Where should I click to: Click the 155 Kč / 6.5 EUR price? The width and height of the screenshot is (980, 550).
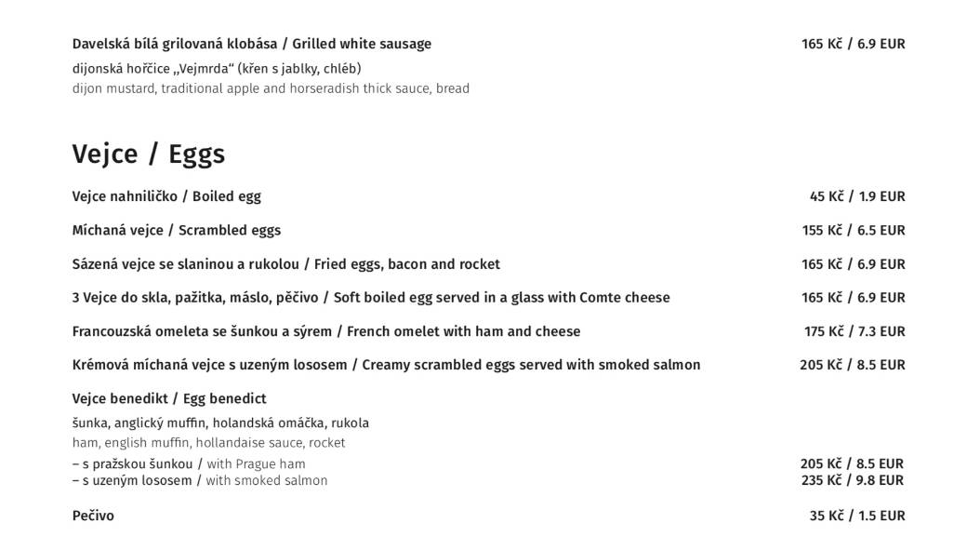[854, 230]
